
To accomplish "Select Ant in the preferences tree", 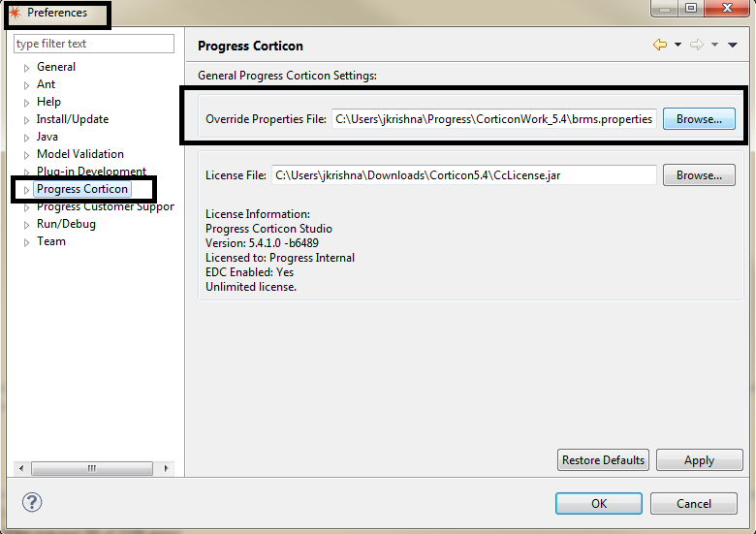I will point(46,84).
